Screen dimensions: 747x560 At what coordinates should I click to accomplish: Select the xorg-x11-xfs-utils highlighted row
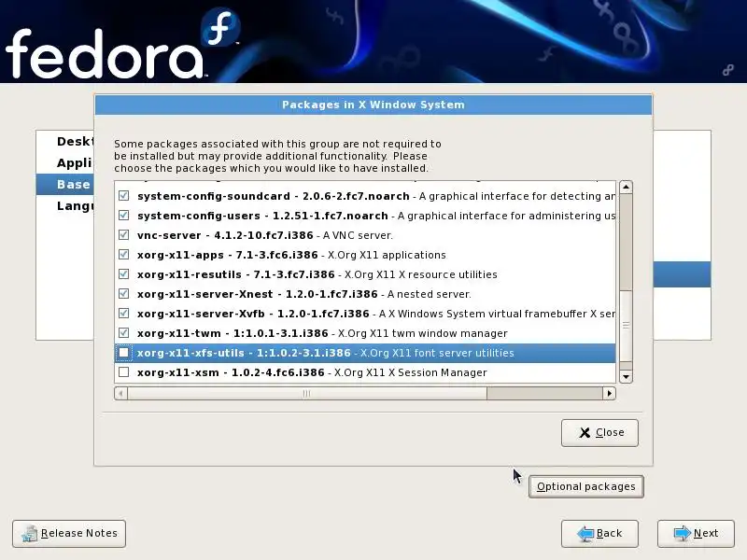pyautogui.click(x=365, y=353)
